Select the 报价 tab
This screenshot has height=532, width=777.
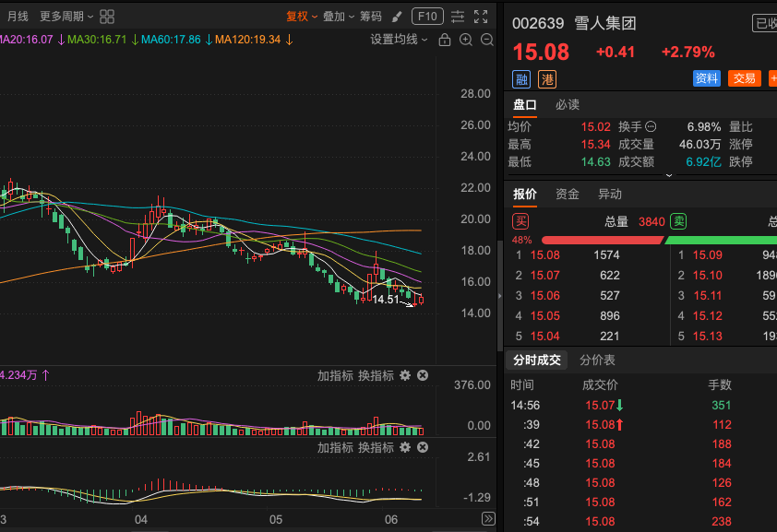point(525,194)
